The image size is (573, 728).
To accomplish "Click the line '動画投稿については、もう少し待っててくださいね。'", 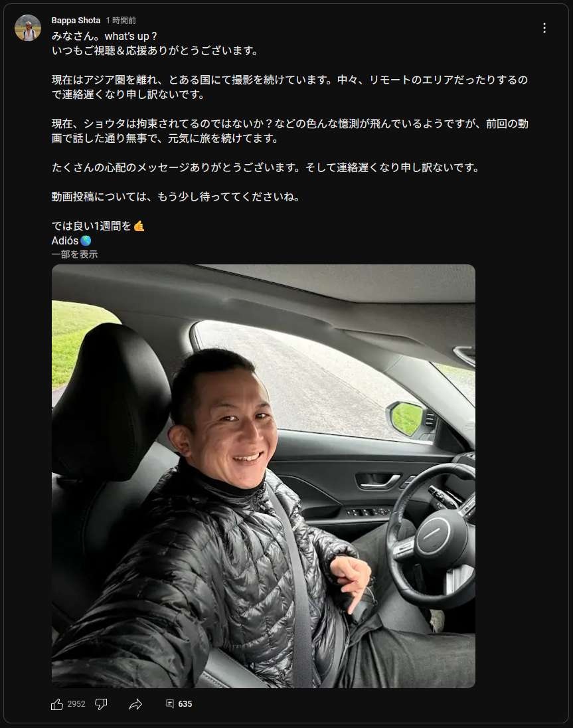I will click(x=175, y=197).
